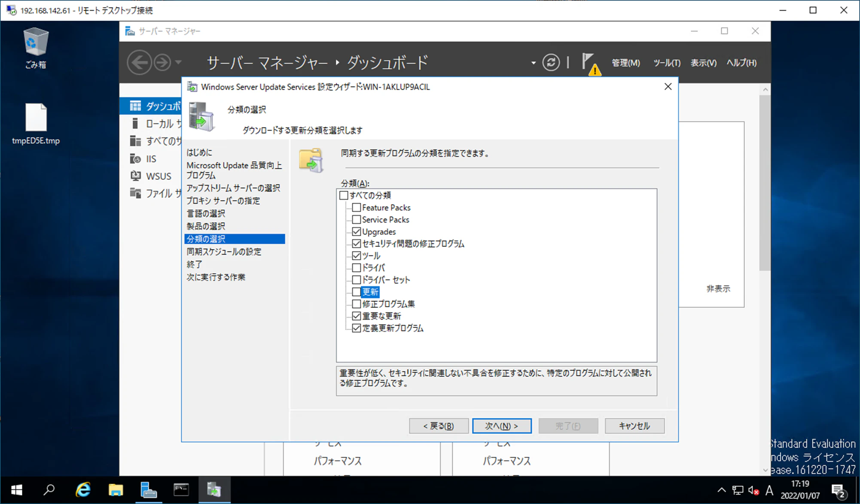Open notifications flag with warning in Server Manager
The image size is (860, 504).
(x=591, y=64)
